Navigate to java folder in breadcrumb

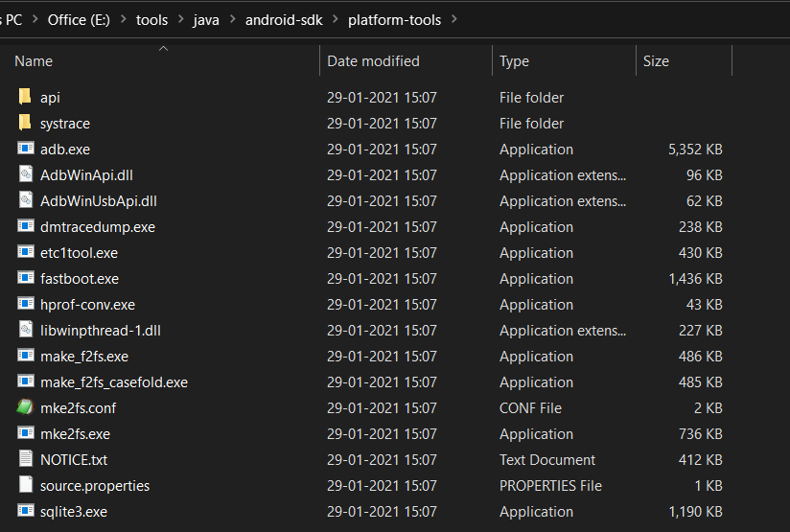coord(206,20)
